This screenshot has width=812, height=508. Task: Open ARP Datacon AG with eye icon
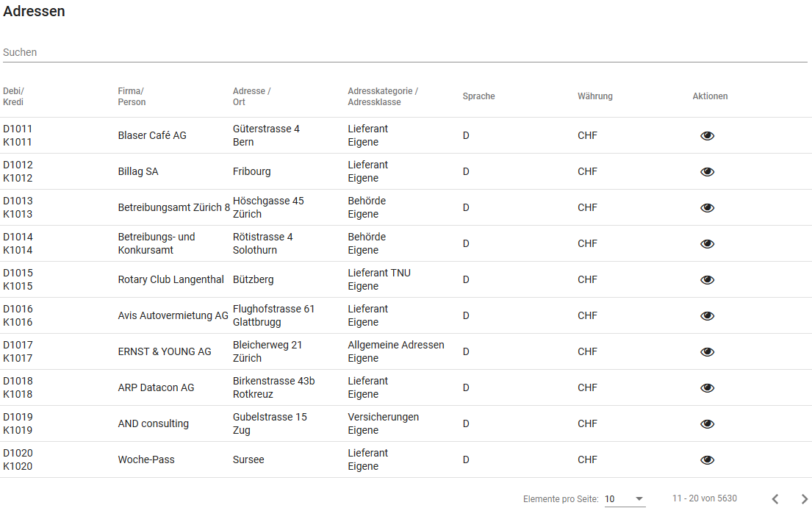707,388
